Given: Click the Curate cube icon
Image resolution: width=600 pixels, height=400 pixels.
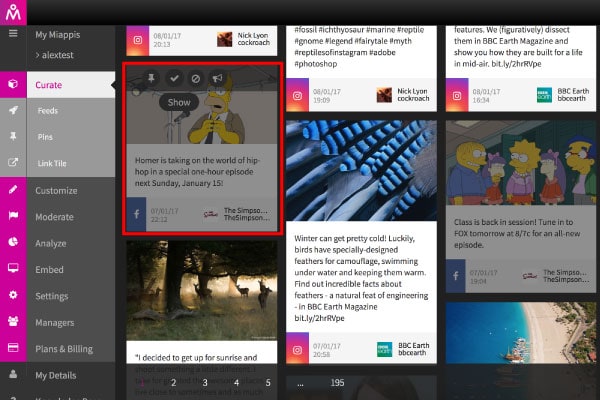Looking at the screenshot, I should pyautogui.click(x=13, y=84).
